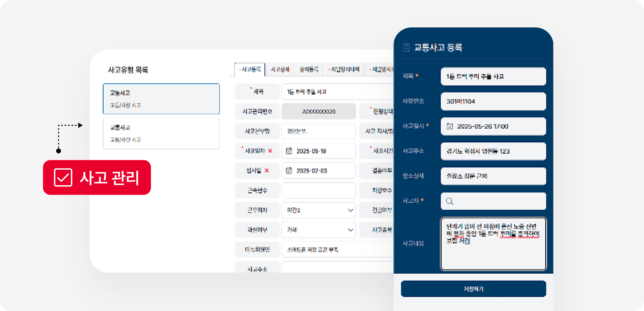Switch to the 사고상세 tab
Image resolution: width=644 pixels, height=311 pixels.
[280, 69]
